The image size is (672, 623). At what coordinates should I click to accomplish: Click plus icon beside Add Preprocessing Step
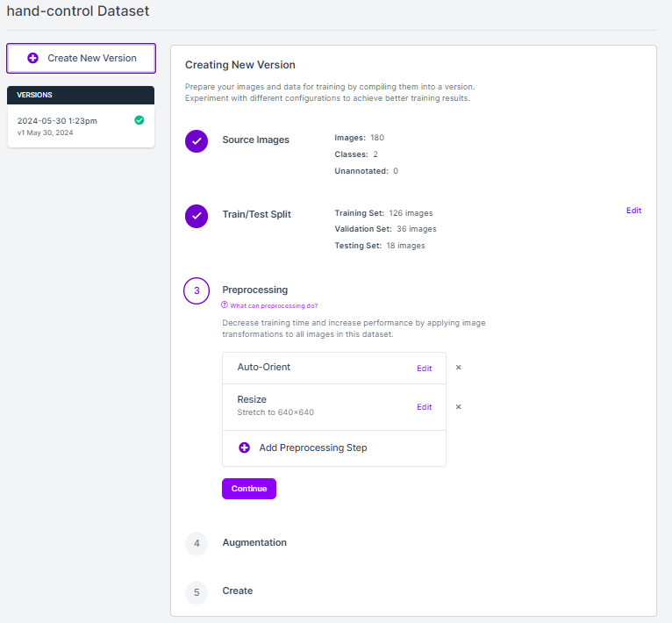244,448
